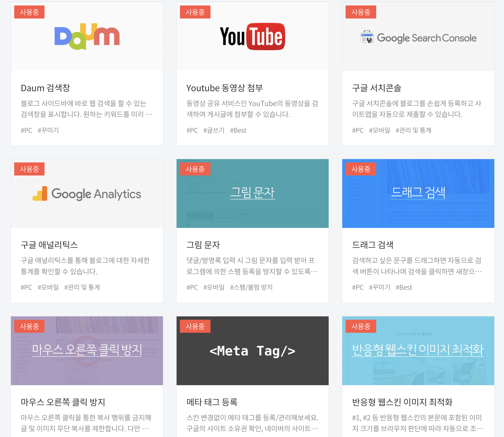Click 댓글/방명록 입력 시 description text

[252, 266]
